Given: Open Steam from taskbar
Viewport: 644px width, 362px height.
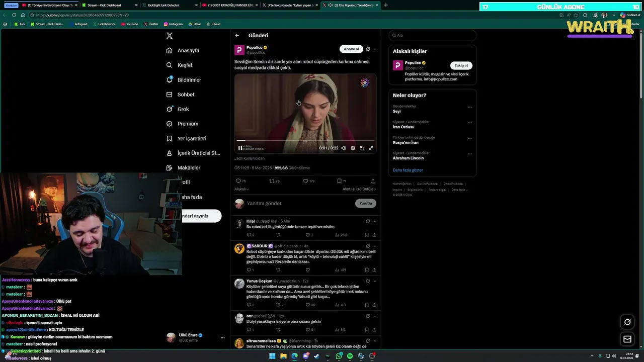Looking at the screenshot, I should [316, 356].
